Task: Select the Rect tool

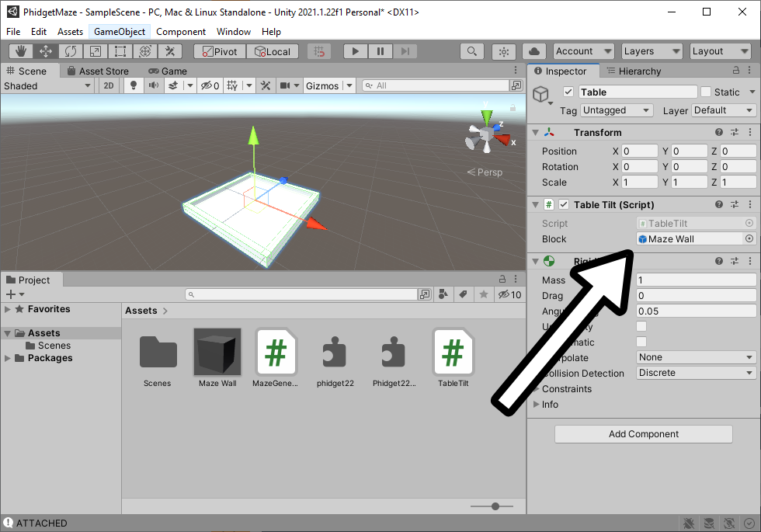Action: pos(120,51)
